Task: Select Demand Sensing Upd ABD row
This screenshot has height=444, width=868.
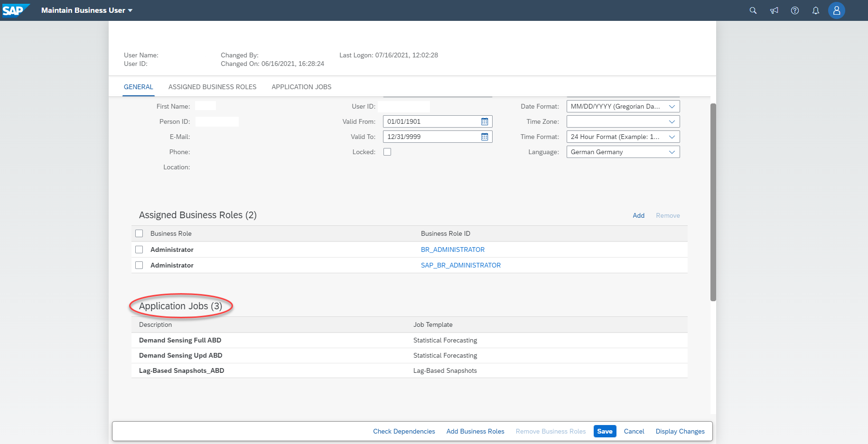Action: [x=409, y=355]
